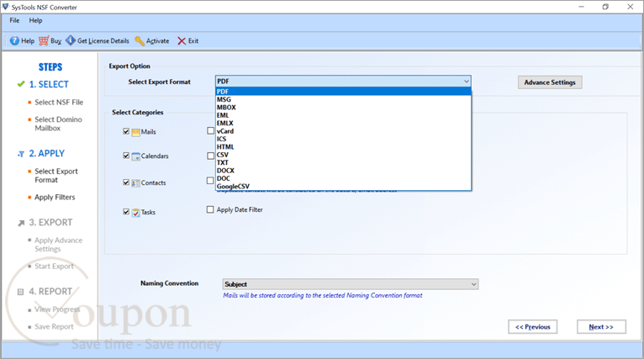Tick the filter checkbox right of Calendars
Viewport: 644px width, 359px height.
click(x=211, y=156)
